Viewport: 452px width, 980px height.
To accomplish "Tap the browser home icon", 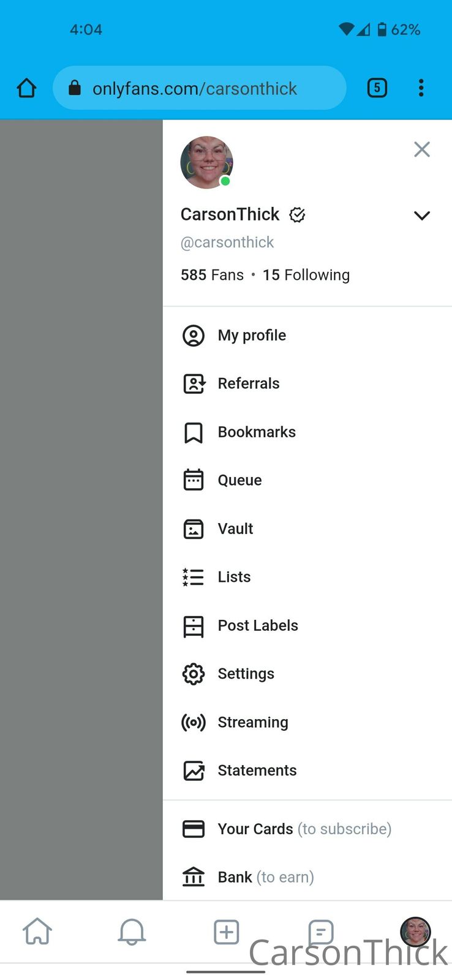I will [26, 88].
